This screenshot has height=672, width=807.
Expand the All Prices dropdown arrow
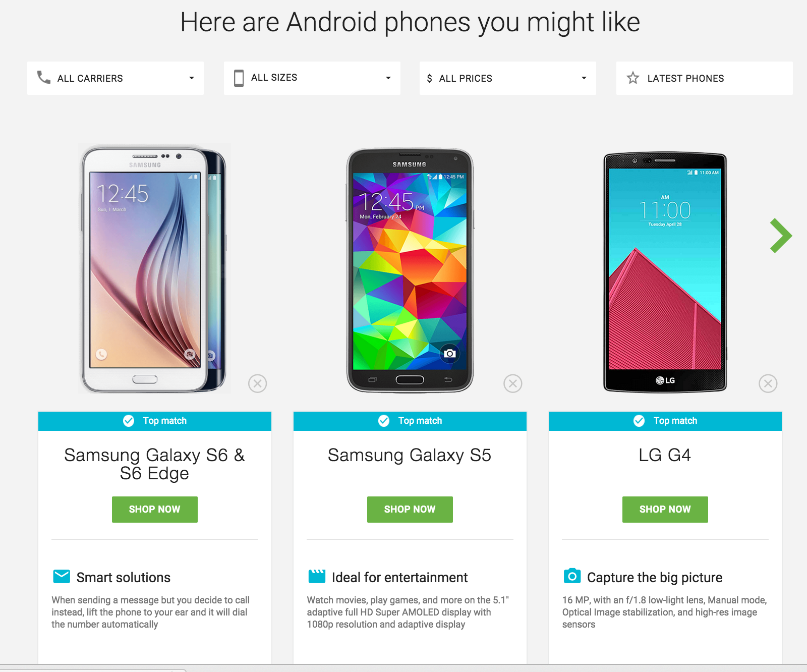coord(584,78)
